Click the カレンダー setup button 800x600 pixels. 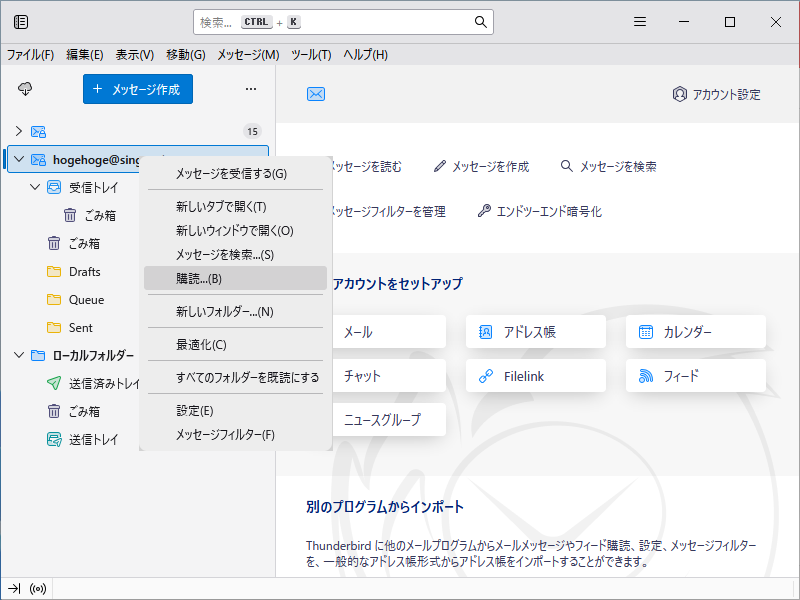696,332
